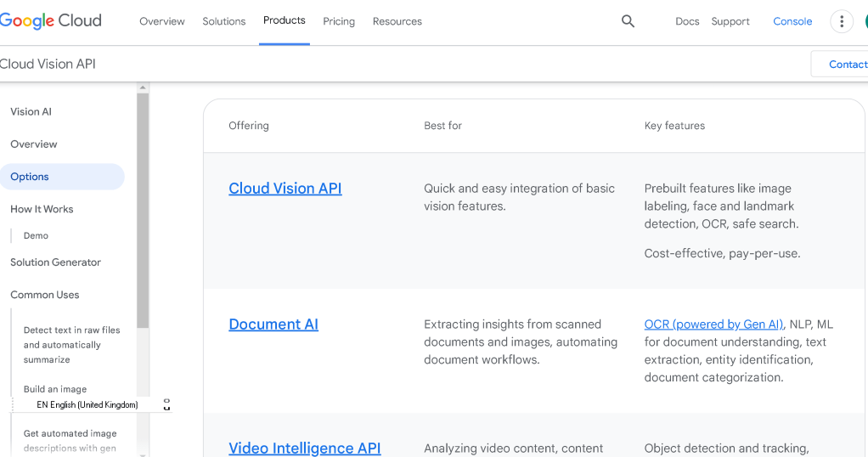Click 'Cost-effective, pay-per-use.' text
Viewport: 868px width, 457px height.
[723, 254]
